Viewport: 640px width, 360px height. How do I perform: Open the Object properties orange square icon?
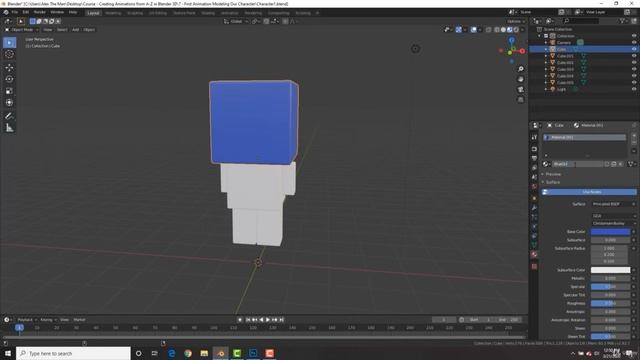534,198
